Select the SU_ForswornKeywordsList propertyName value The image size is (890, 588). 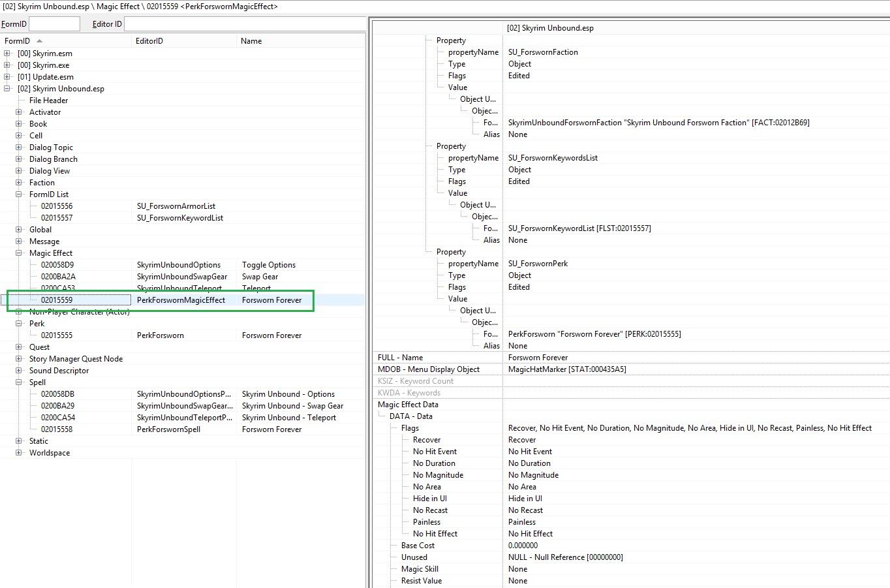click(x=553, y=158)
